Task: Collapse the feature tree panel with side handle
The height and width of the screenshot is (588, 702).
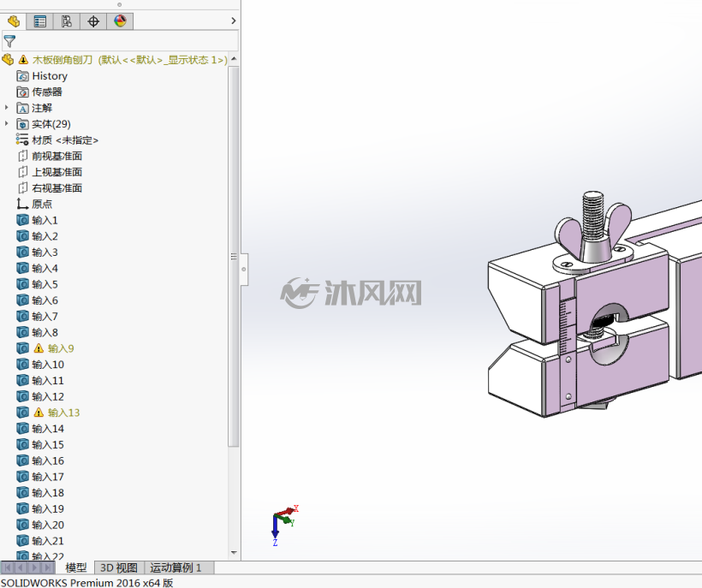Action: point(244,270)
